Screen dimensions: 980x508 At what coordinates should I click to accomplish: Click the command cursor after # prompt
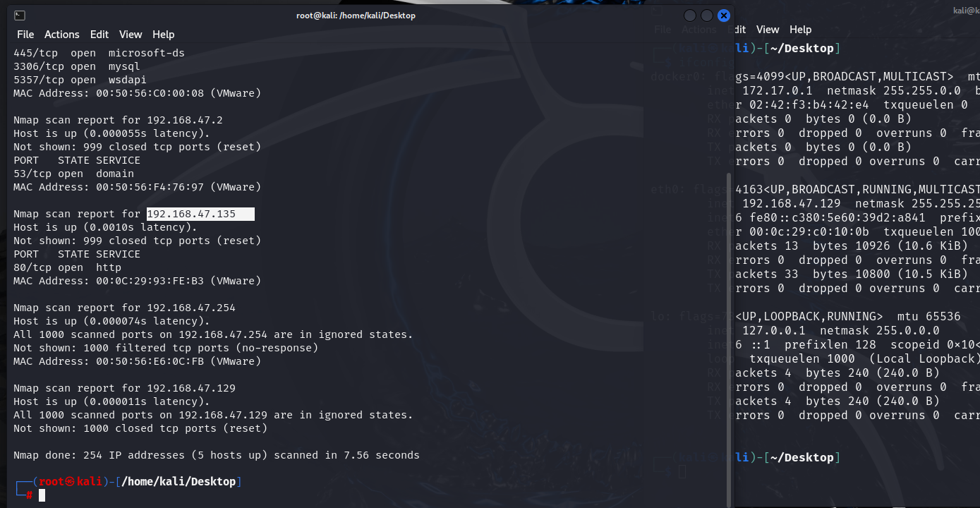[42, 495]
